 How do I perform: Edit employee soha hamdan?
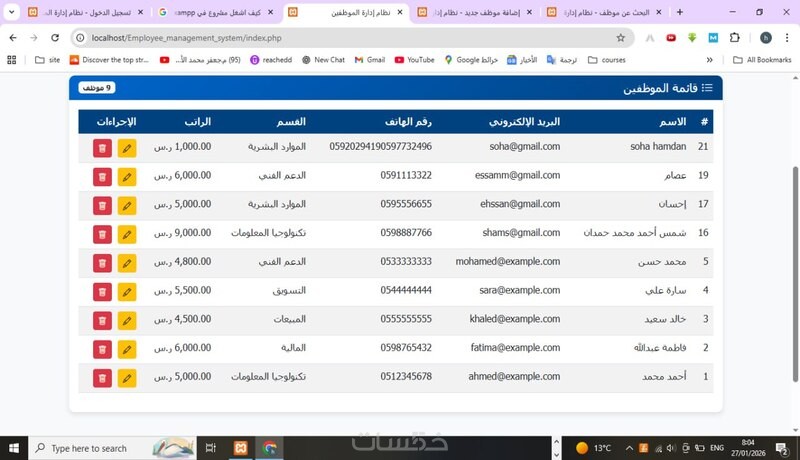127,148
